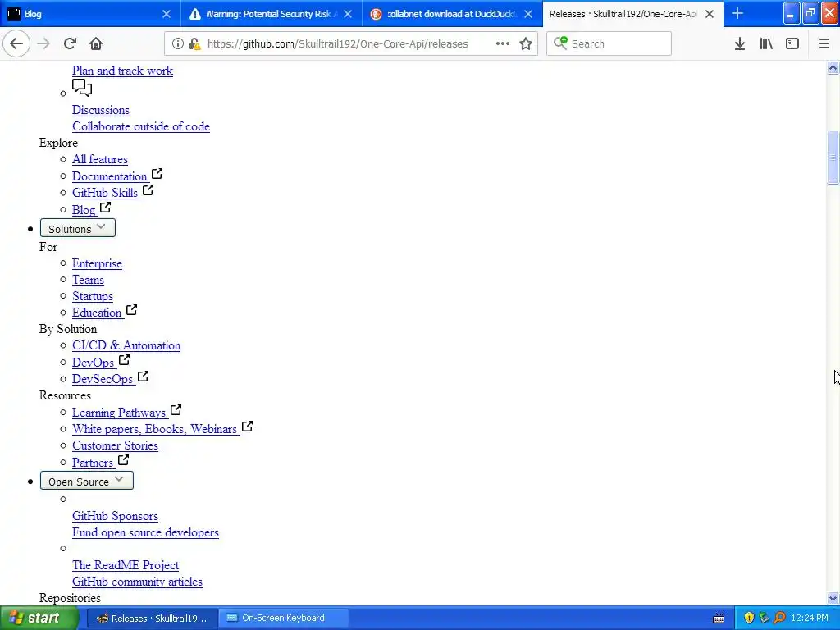Viewport: 840px width, 630px height.
Task: Open the downloads panel
Action: pyautogui.click(x=740, y=44)
